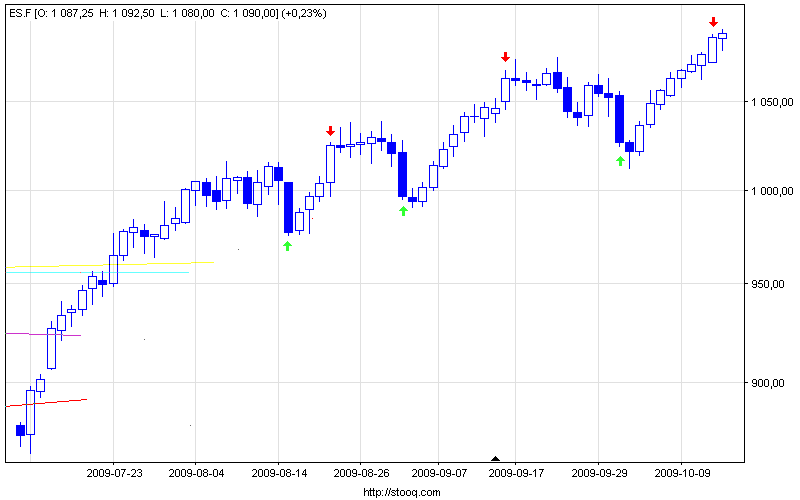The image size is (800, 500).
Task: Click the 1 000,00 price axis label
Action: click(772, 191)
